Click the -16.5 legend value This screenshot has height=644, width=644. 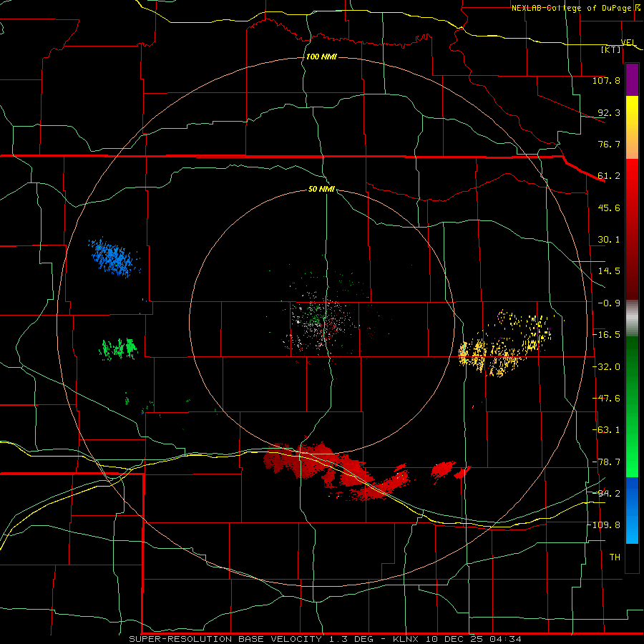[606, 335]
